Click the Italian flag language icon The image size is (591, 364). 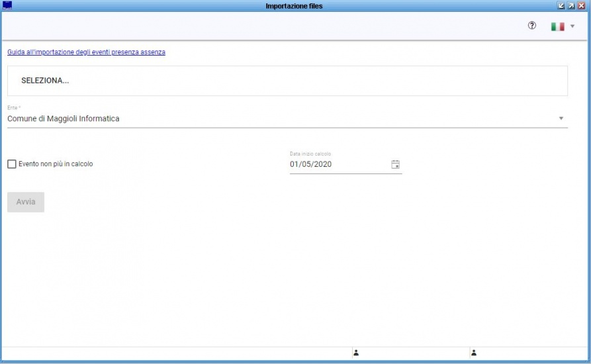557,26
